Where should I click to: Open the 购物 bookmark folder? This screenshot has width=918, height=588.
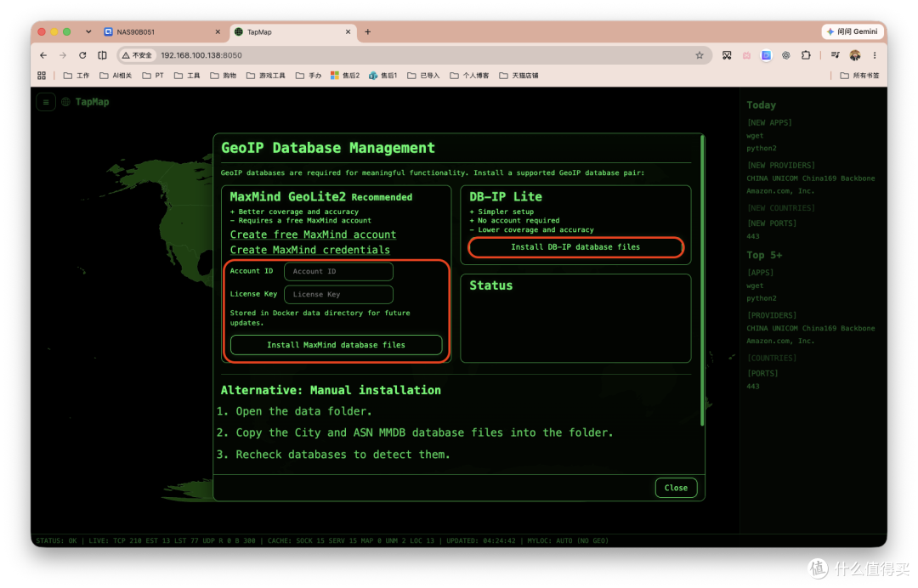(223, 76)
